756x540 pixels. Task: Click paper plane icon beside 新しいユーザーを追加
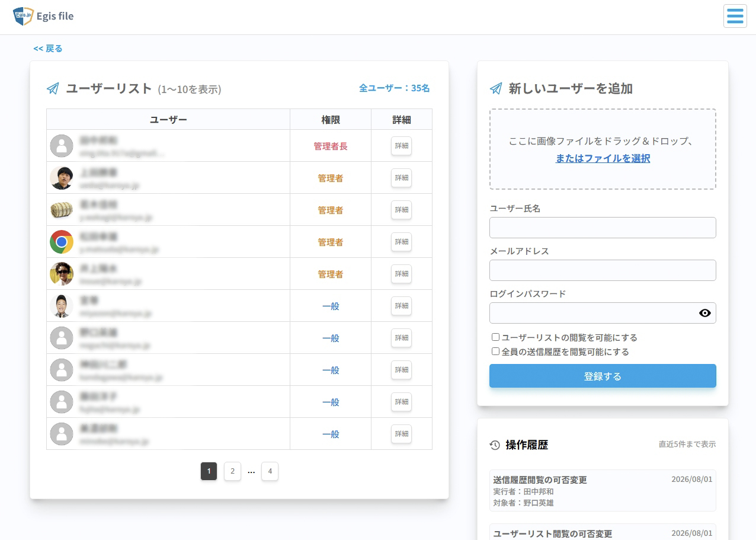496,89
